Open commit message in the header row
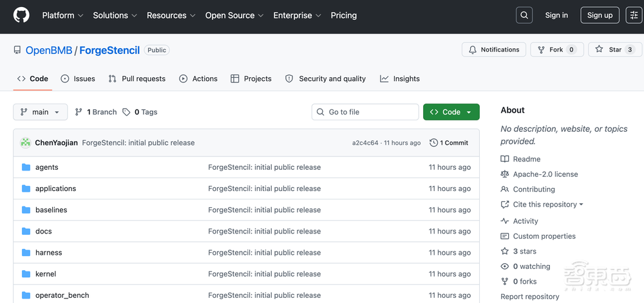Screen dimensions: 644x303 [x=138, y=143]
